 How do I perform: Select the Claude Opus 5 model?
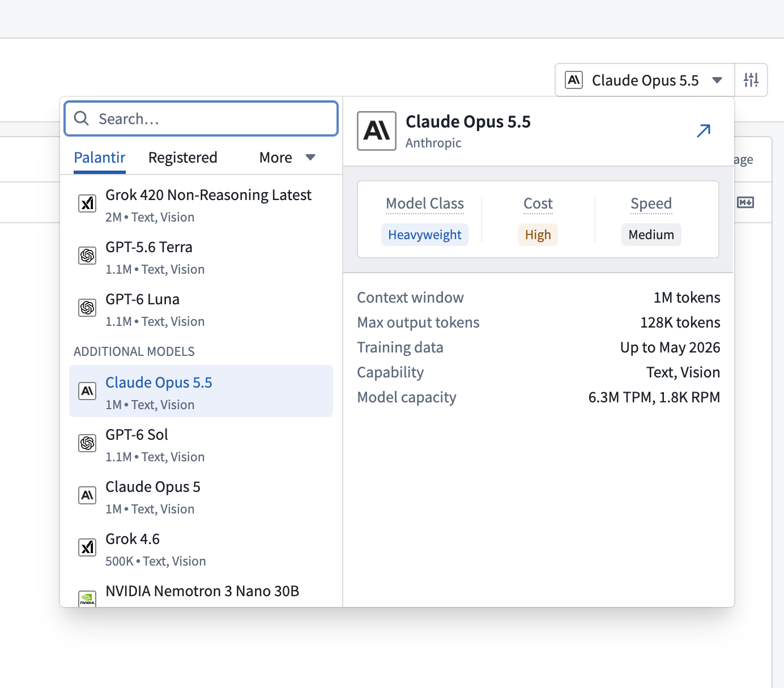pyautogui.click(x=201, y=497)
